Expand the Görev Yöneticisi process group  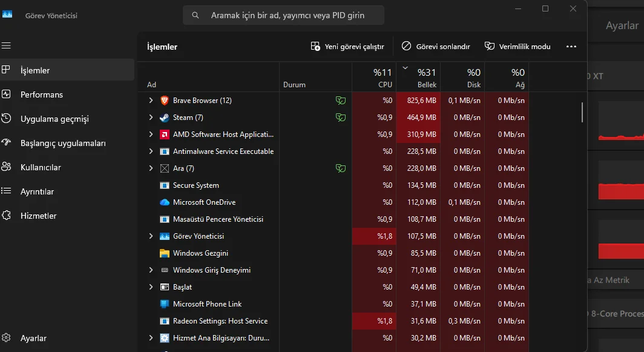click(151, 236)
